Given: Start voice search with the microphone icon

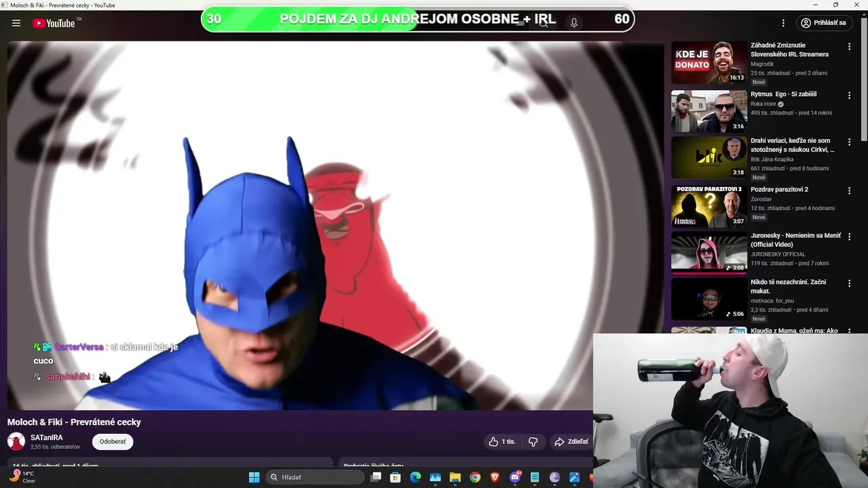Looking at the screenshot, I should click(574, 23).
